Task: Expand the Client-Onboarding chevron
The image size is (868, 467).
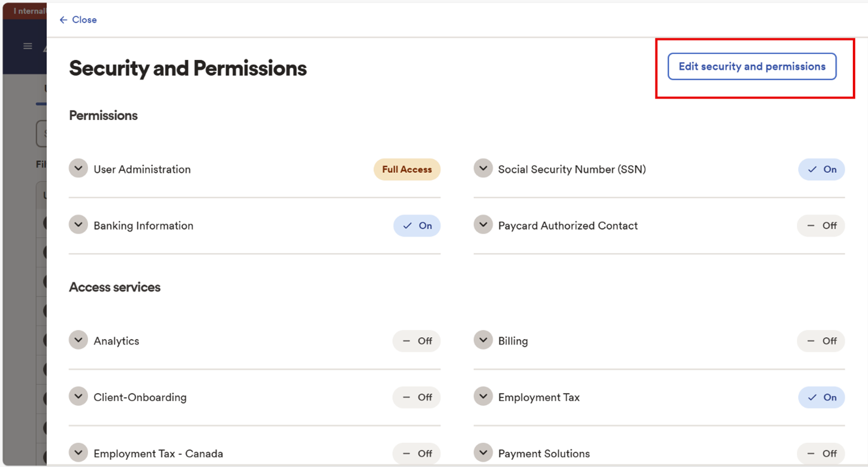Action: pyautogui.click(x=78, y=397)
